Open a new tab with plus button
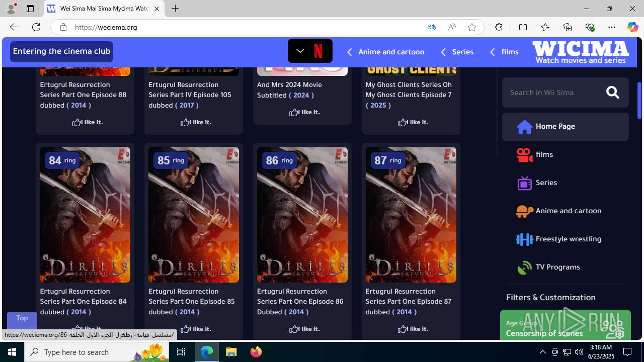 click(175, 9)
